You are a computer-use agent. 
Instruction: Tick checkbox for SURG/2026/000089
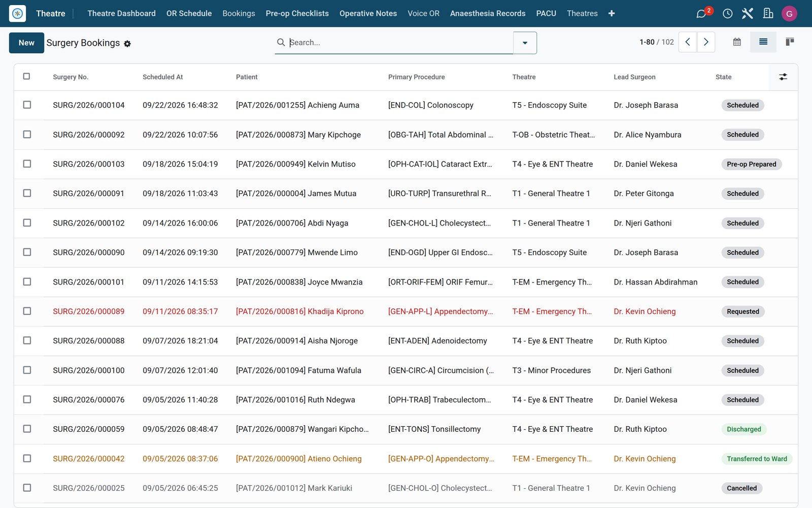click(27, 311)
